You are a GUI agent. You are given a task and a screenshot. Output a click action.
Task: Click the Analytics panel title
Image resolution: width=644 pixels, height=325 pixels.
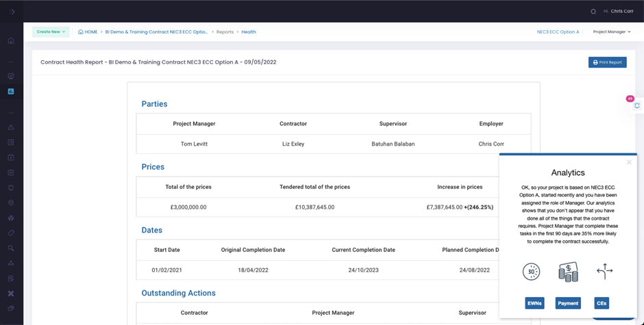(x=568, y=172)
